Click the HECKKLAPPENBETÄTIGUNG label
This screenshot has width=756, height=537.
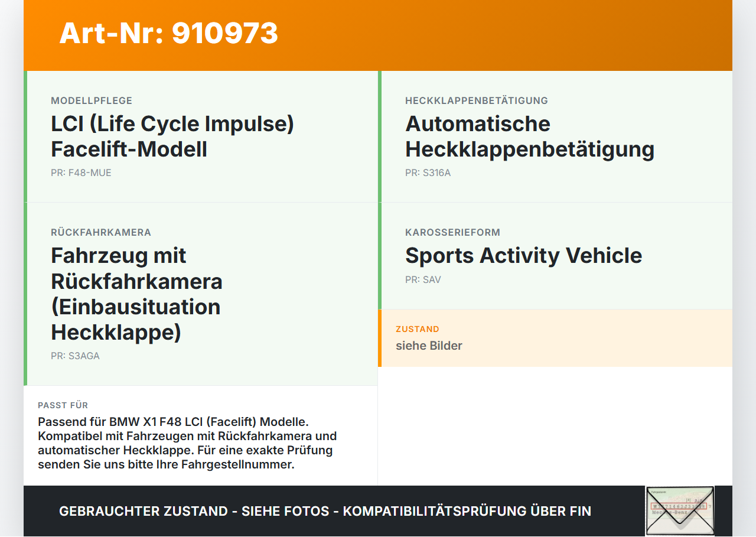[x=477, y=100]
